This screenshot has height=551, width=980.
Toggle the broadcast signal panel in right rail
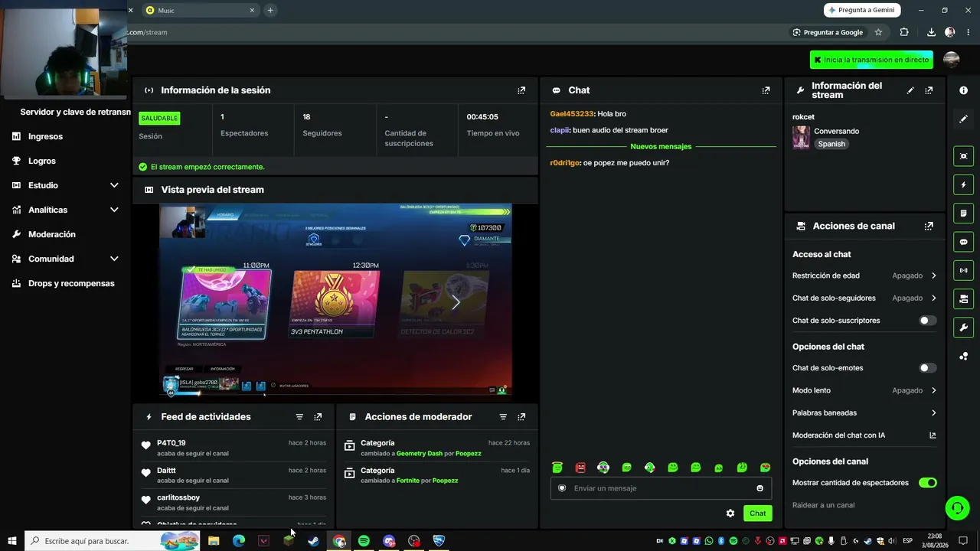pyautogui.click(x=963, y=270)
